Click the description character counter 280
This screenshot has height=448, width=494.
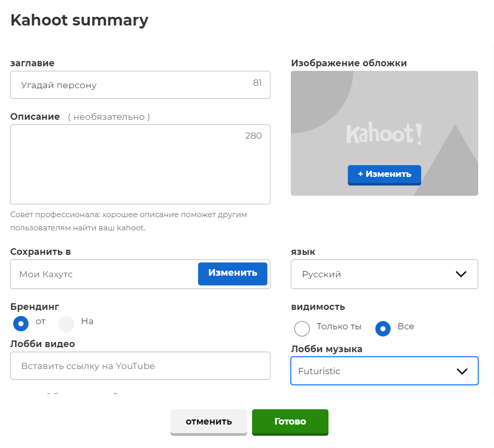pos(253,136)
